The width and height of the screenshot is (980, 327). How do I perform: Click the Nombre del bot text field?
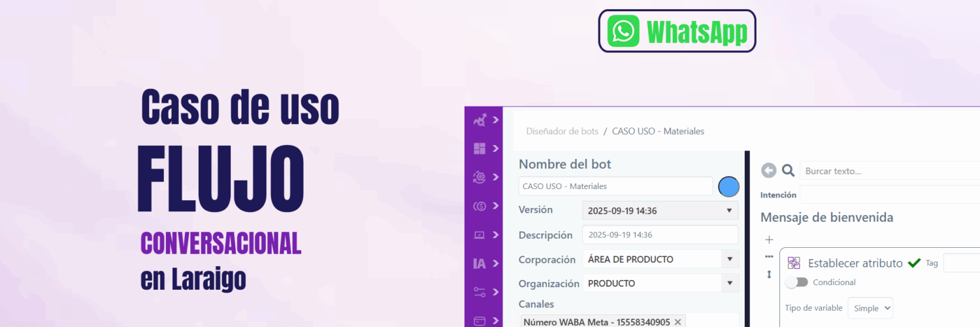coord(615,186)
